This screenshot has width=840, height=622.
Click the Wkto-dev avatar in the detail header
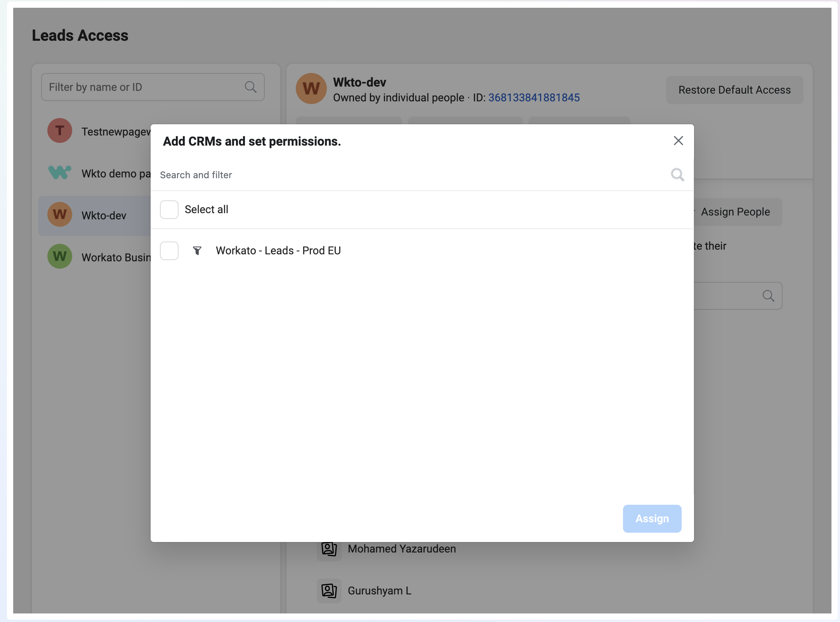pos(311,89)
